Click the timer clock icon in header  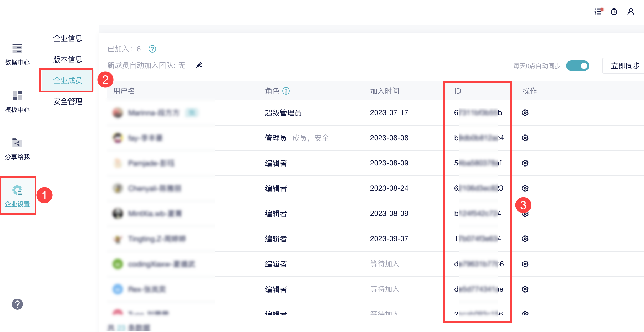614,12
